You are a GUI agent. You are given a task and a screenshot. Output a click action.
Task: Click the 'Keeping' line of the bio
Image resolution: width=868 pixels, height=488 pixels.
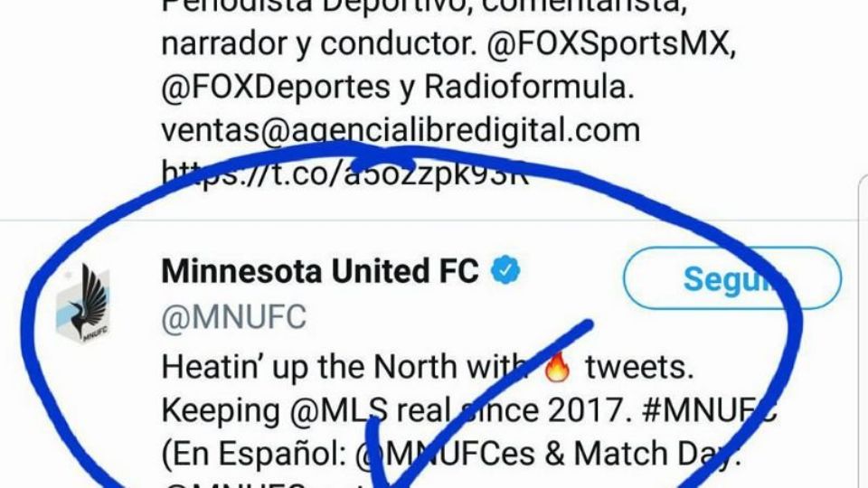point(469,410)
